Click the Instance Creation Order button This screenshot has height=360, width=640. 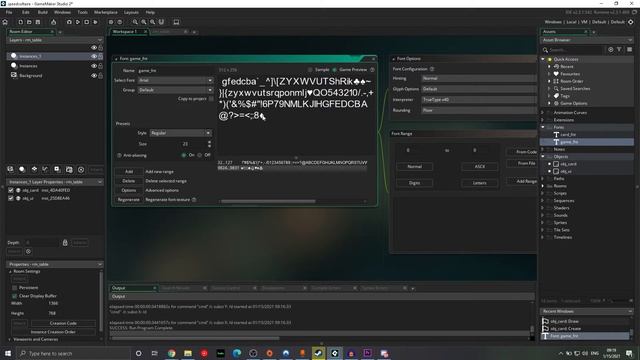[x=53, y=332]
